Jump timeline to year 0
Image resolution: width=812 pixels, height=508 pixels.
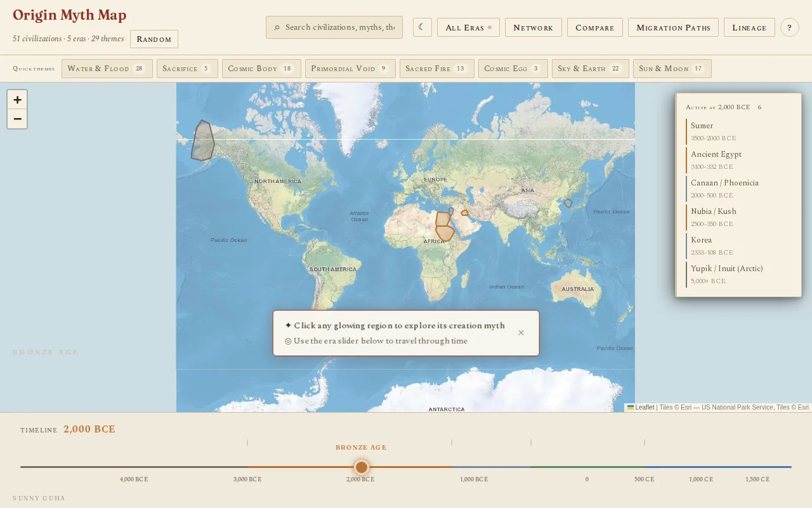[x=587, y=479]
